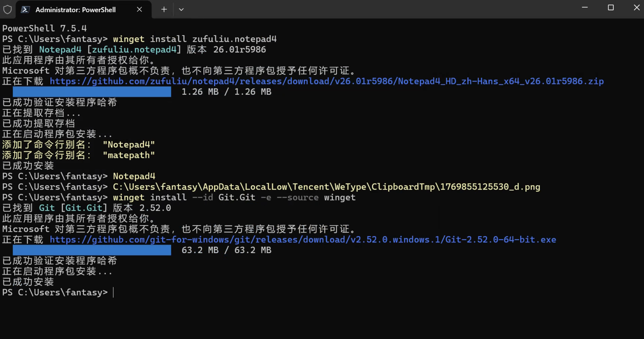Click the PowerShell icon in the tab
This screenshot has height=339, width=644.
pos(25,10)
